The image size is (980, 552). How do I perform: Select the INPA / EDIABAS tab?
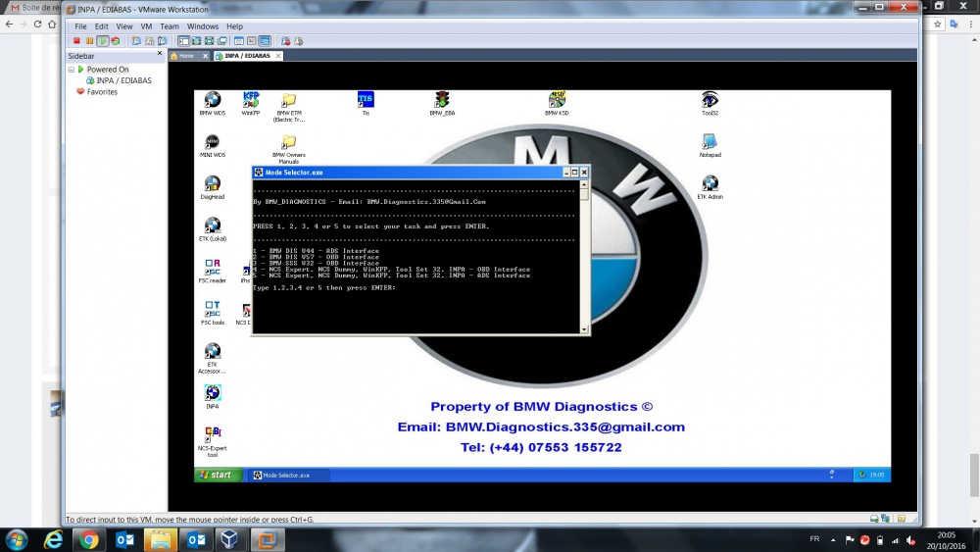248,56
